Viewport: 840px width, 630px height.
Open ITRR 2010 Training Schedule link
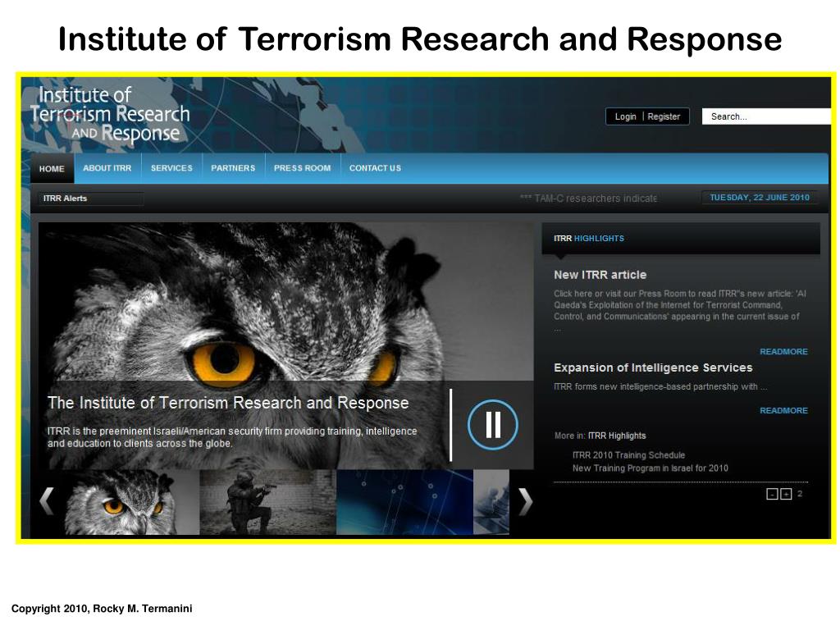[x=628, y=454]
